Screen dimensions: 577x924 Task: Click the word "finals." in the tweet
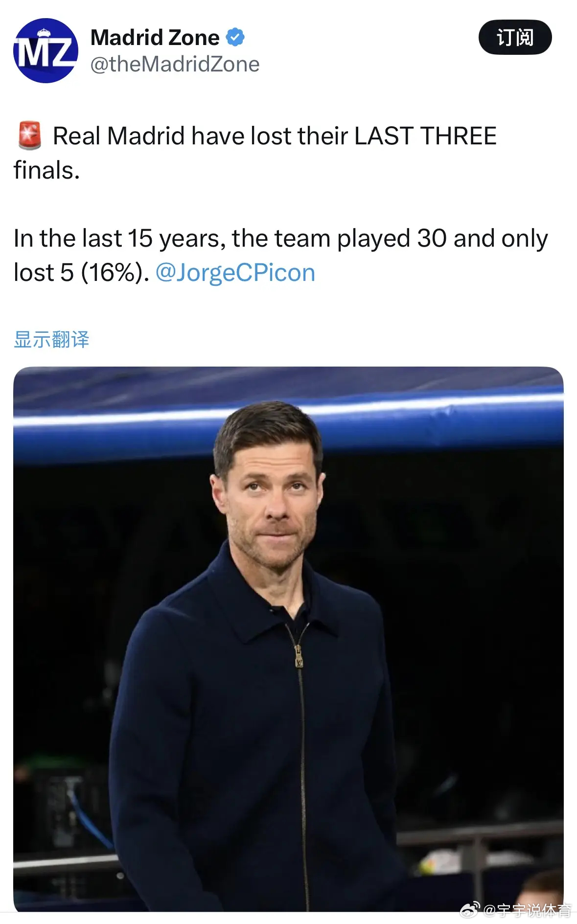(46, 170)
